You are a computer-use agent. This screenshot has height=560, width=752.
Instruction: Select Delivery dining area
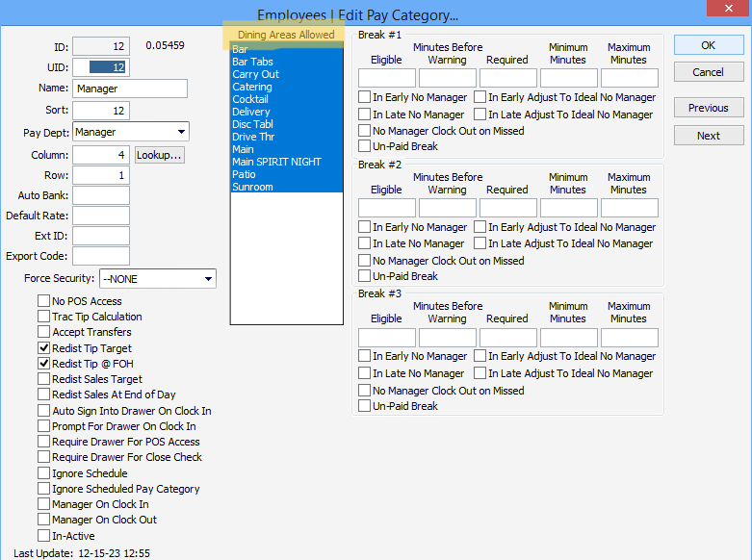click(287, 112)
